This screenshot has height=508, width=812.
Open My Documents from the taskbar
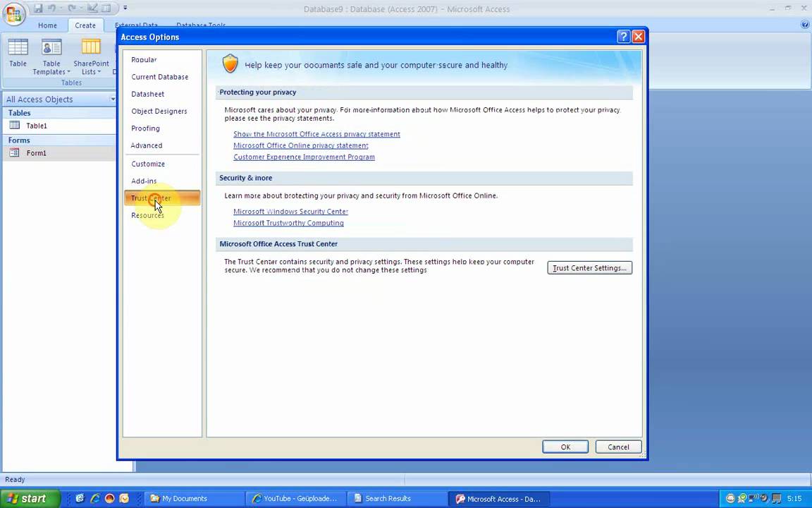tap(194, 499)
